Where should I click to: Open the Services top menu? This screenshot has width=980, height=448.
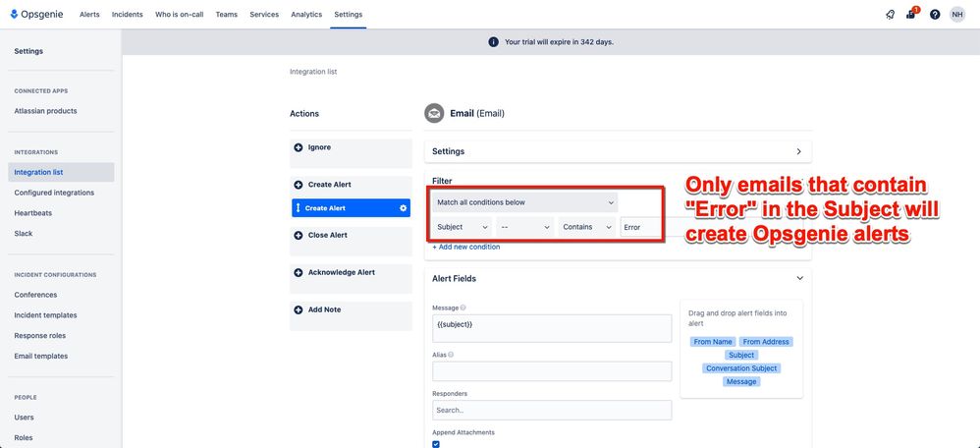(x=264, y=15)
